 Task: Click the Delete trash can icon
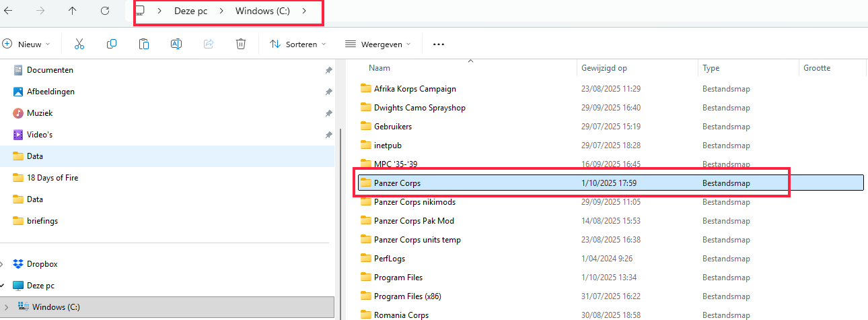click(x=240, y=44)
